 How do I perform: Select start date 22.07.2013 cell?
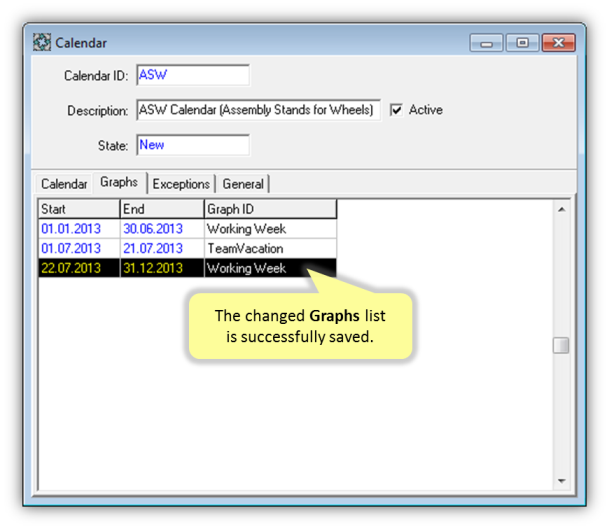click(79, 268)
